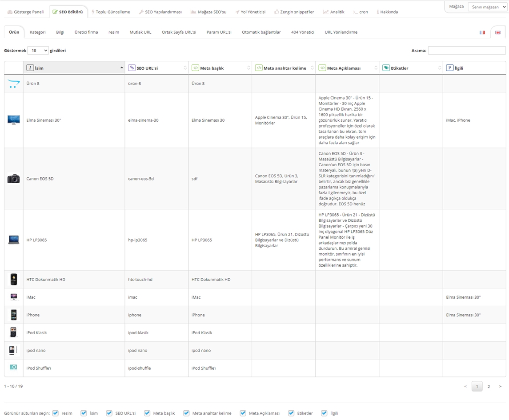Screen dimensions: 509x420
Task: Click the ipod-shuffle SEO URL cell
Action: (156, 368)
